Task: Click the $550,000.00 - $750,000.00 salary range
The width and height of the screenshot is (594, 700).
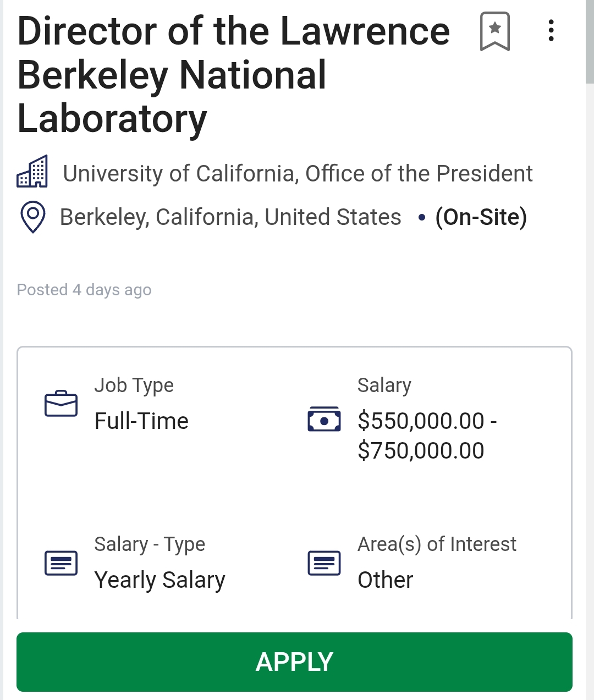Action: click(427, 436)
